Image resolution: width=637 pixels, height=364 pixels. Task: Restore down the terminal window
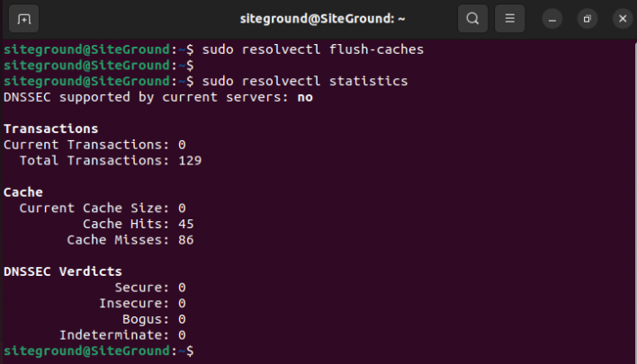[588, 19]
